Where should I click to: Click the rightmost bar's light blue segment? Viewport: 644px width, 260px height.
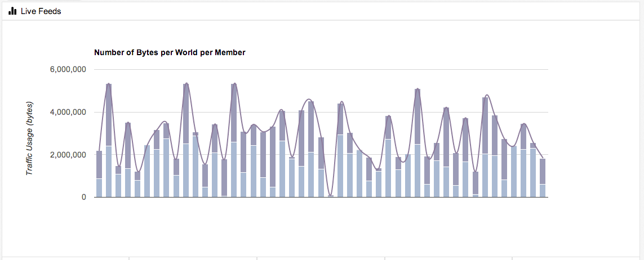[x=543, y=191]
